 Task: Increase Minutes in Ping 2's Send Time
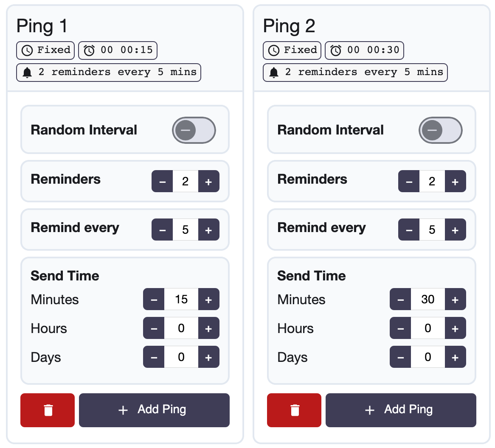point(456,299)
